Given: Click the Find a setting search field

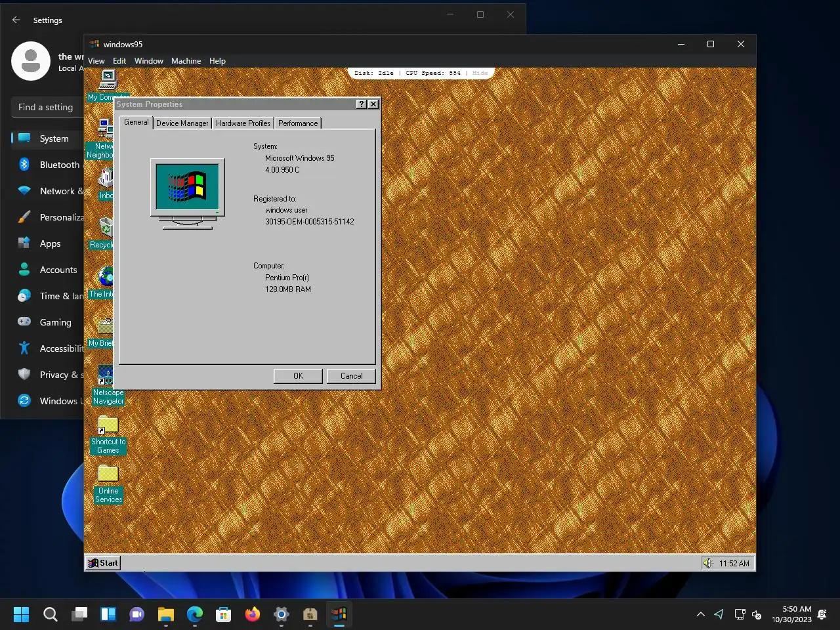Looking at the screenshot, I should (47, 107).
